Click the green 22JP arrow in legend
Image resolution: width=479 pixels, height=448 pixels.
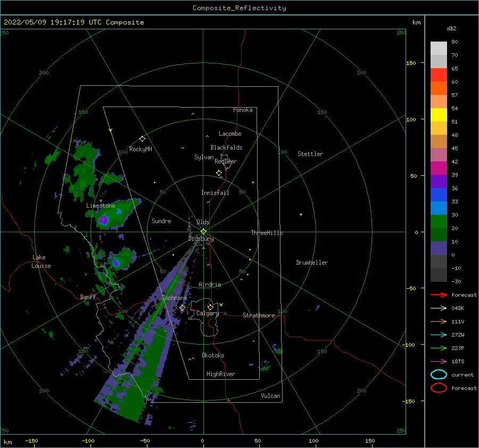[439, 348]
